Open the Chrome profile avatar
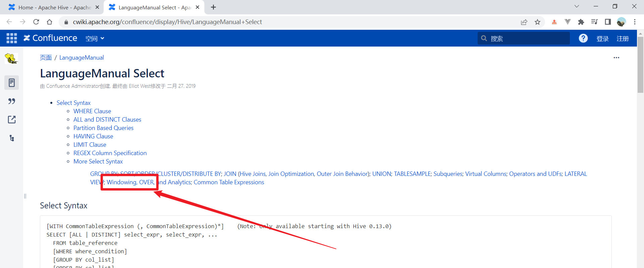 tap(621, 22)
